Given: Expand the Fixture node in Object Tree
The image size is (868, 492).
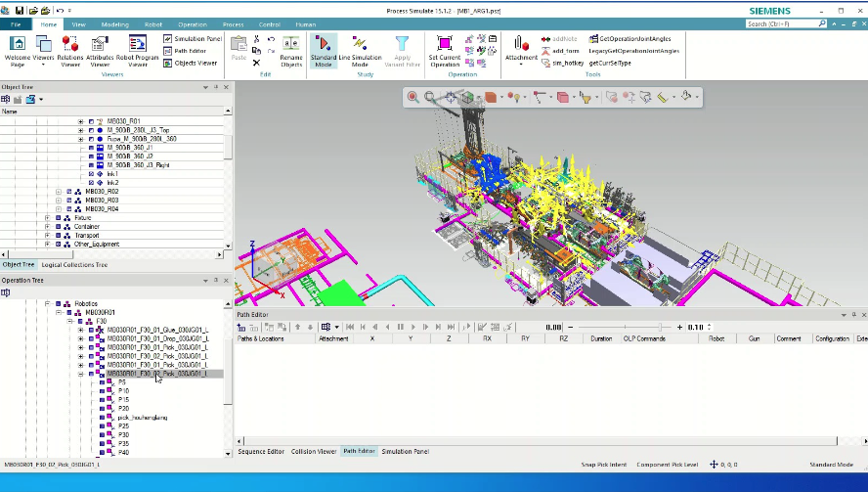Looking at the screenshot, I should coord(48,218).
